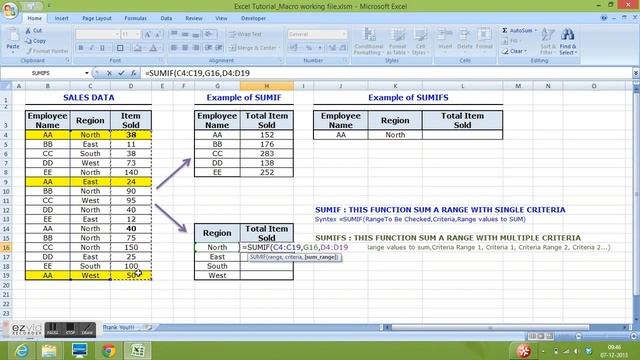Apply bold formatting
Screen dimensions: 640x360
pyautogui.click(x=81, y=48)
